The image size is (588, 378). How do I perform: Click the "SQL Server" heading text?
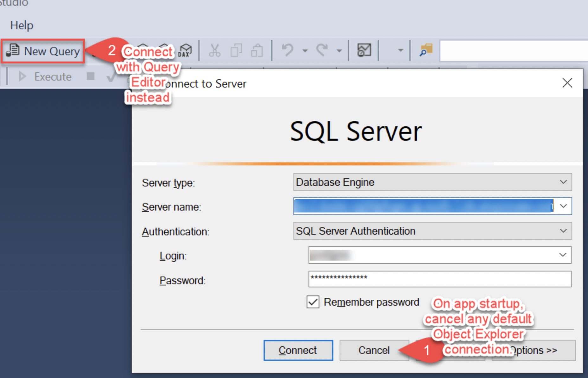(x=356, y=131)
